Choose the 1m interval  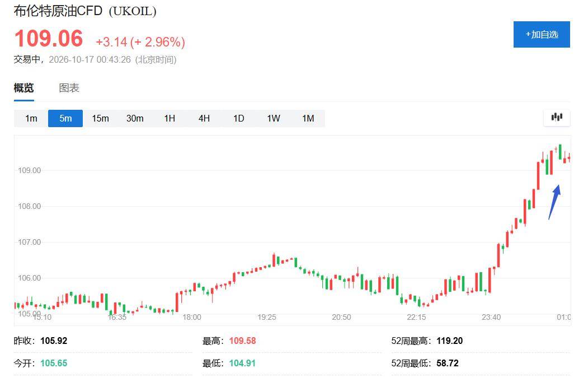(31, 118)
